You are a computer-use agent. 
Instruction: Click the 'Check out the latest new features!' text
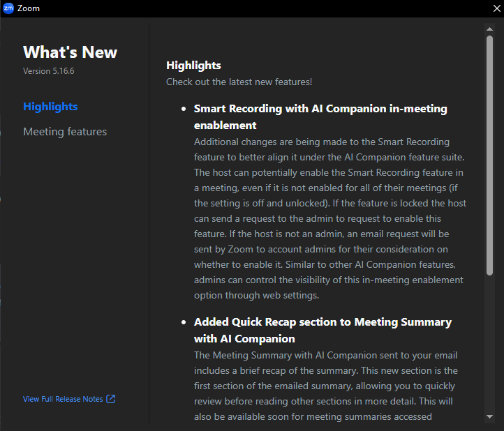[239, 82]
